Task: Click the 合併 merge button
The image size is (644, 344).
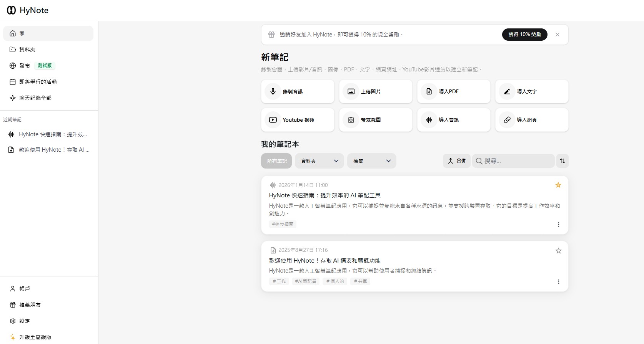Action: [x=456, y=161]
